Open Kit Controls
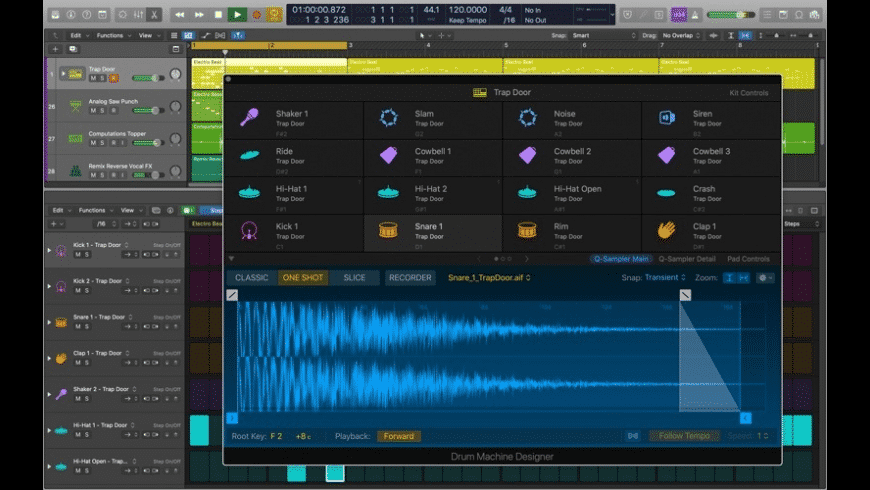 (748, 93)
